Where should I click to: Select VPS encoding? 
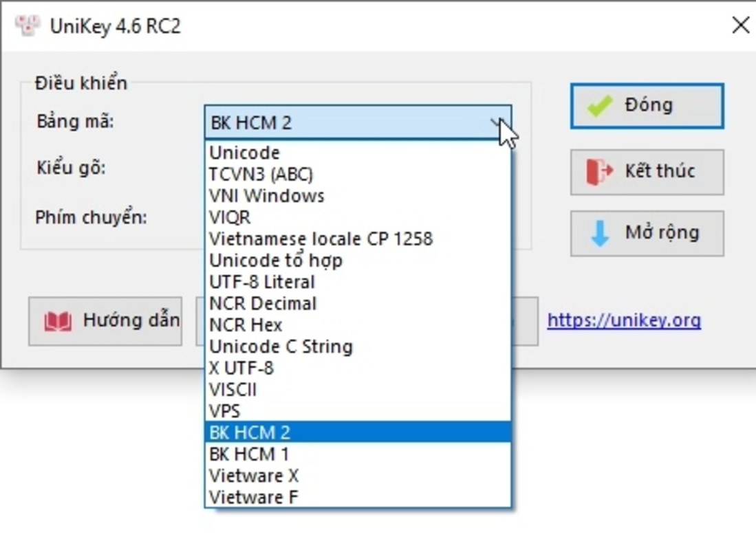tap(358, 411)
